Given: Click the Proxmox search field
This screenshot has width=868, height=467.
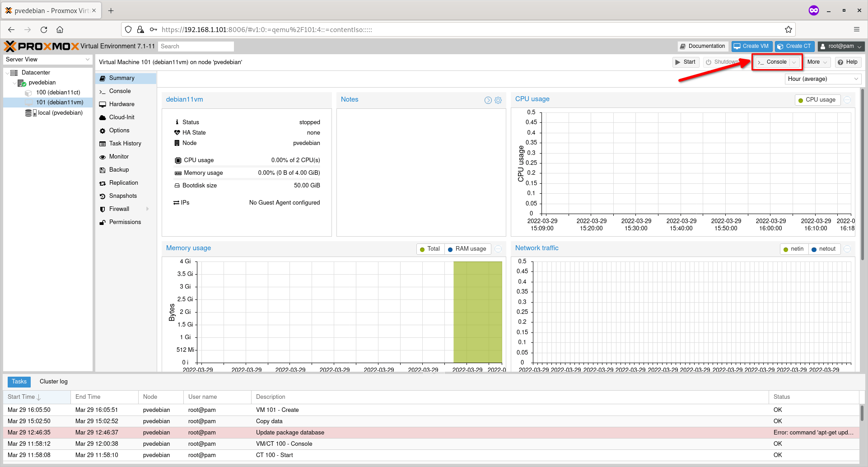Looking at the screenshot, I should [196, 47].
